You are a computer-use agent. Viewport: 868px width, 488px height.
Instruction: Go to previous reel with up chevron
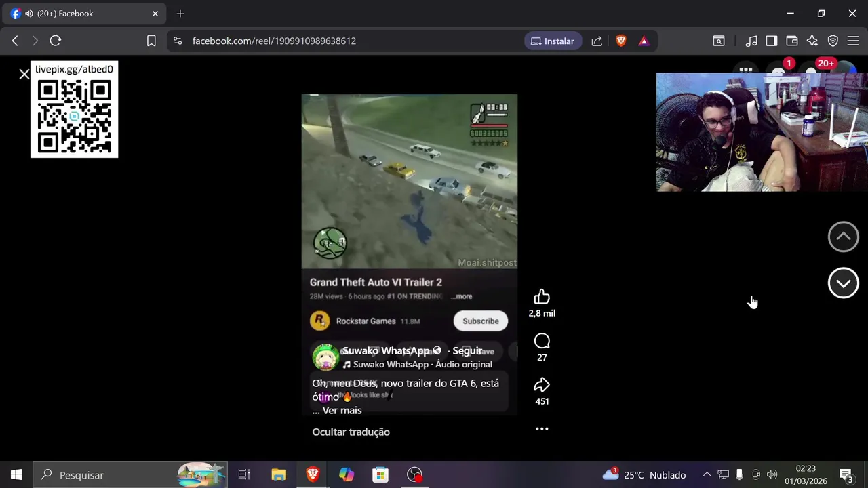pos(844,237)
